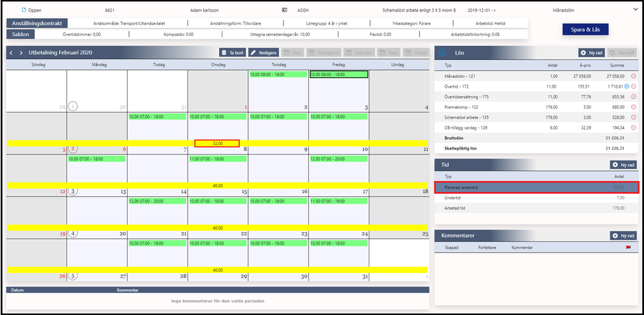This screenshot has width=644, height=315.
Task: Select the 12,00 07:00 - 20:00 shift on Tuesday 21
Action: pyautogui.click(x=157, y=202)
